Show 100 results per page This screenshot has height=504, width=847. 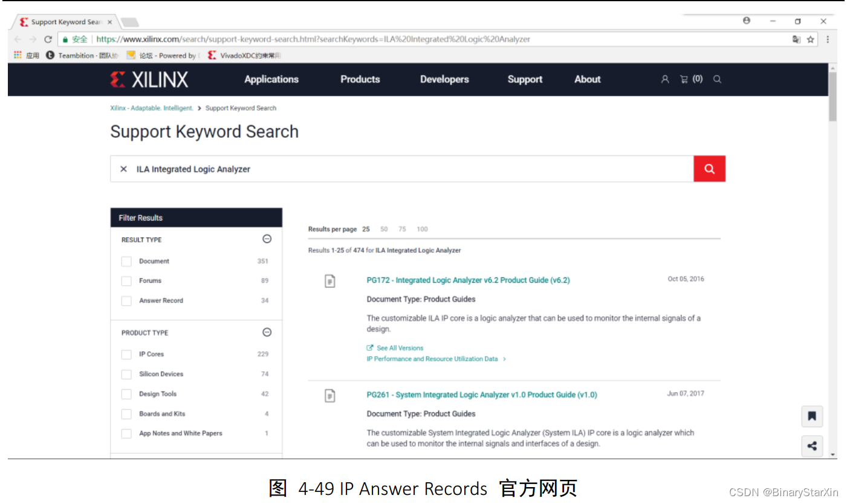point(422,229)
